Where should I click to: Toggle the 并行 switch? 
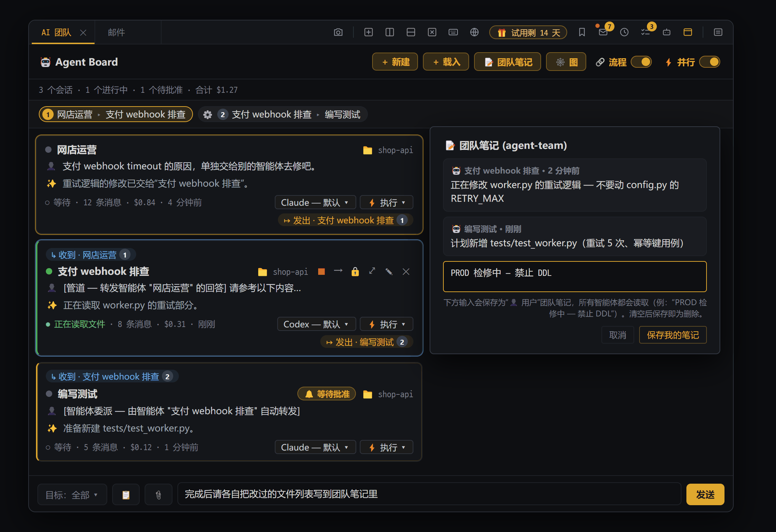[x=709, y=62]
